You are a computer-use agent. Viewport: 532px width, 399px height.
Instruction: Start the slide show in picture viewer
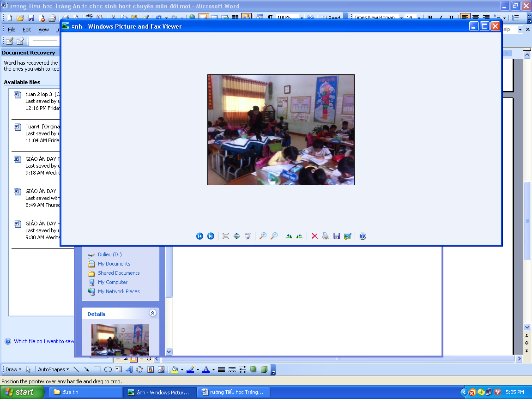(248, 236)
